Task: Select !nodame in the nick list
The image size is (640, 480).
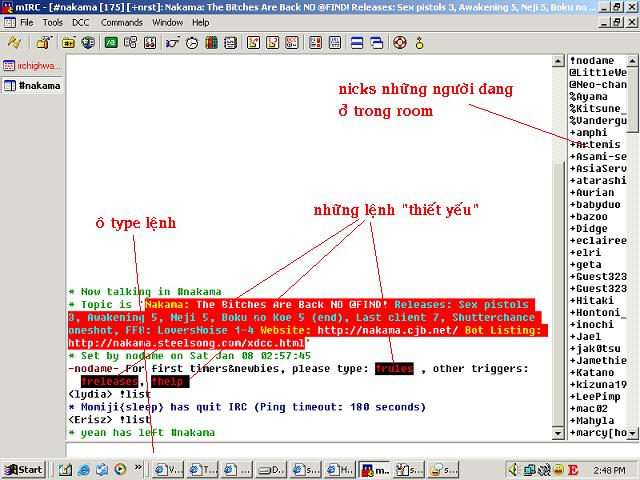Action: [x=592, y=61]
